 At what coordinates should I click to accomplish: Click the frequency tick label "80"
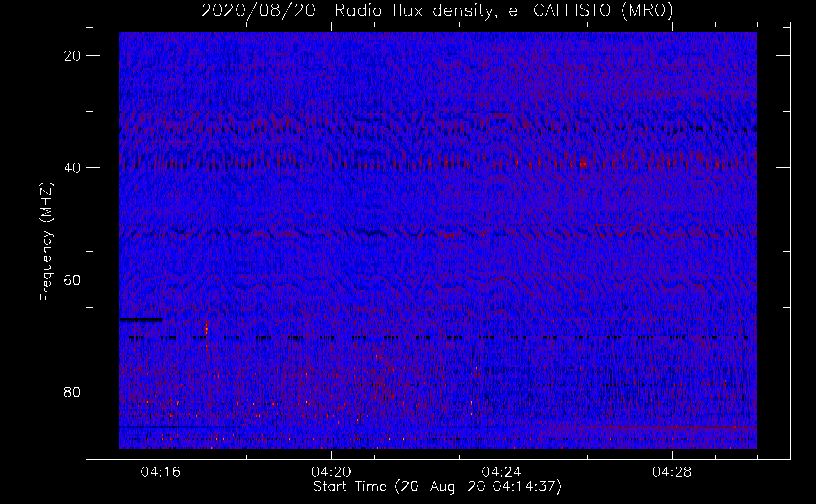(73, 392)
